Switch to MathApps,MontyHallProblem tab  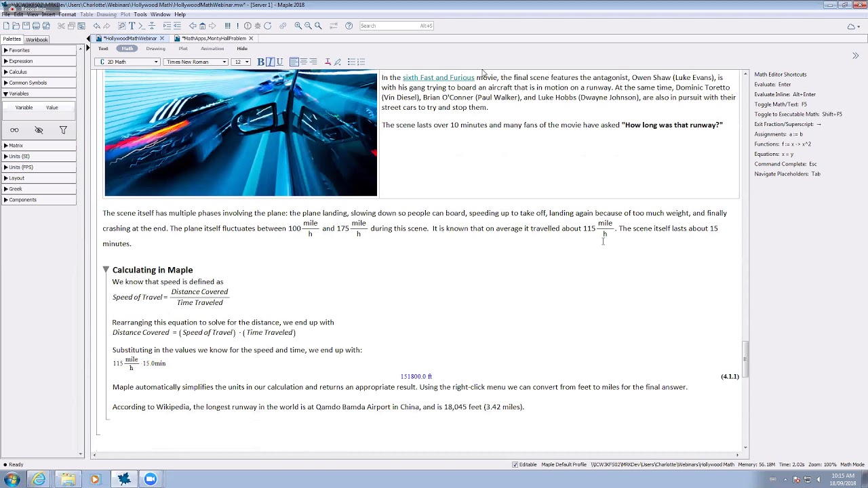point(214,39)
